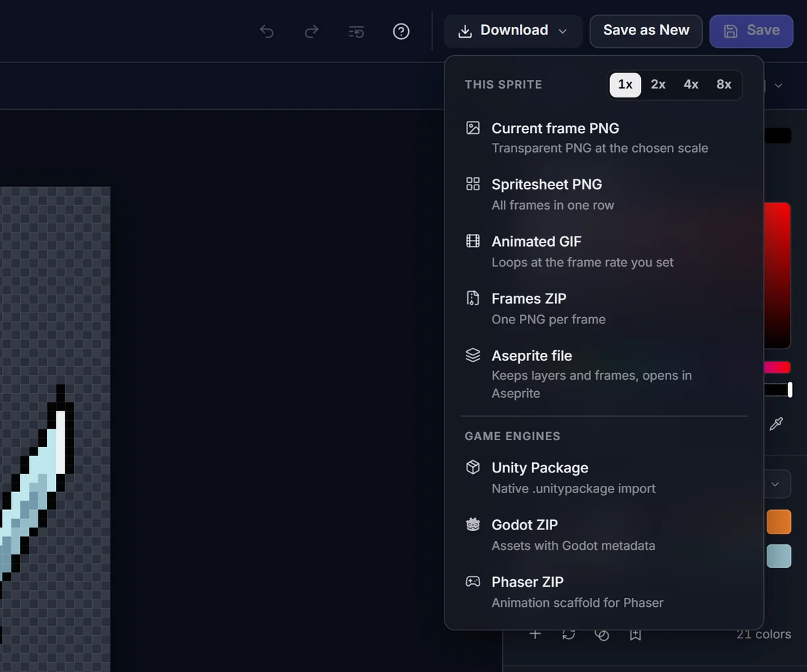Click the white handle on the black slider
The width and height of the screenshot is (807, 672).
coord(790,390)
